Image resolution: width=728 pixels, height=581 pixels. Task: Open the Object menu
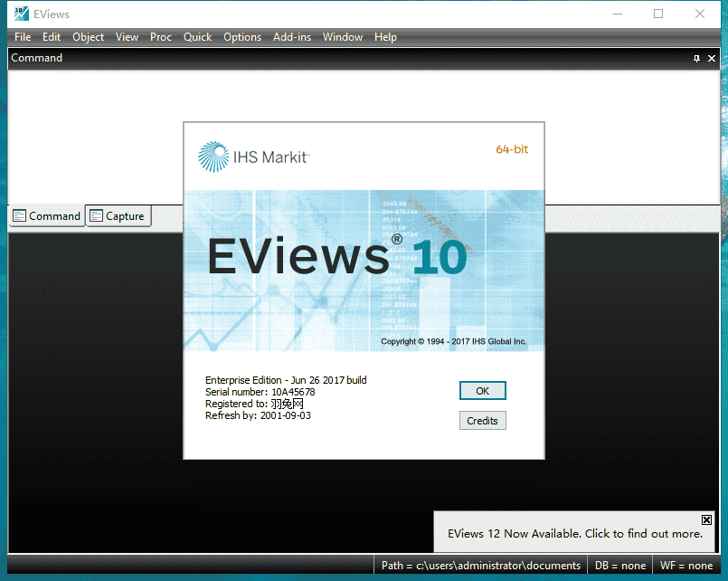(x=88, y=37)
